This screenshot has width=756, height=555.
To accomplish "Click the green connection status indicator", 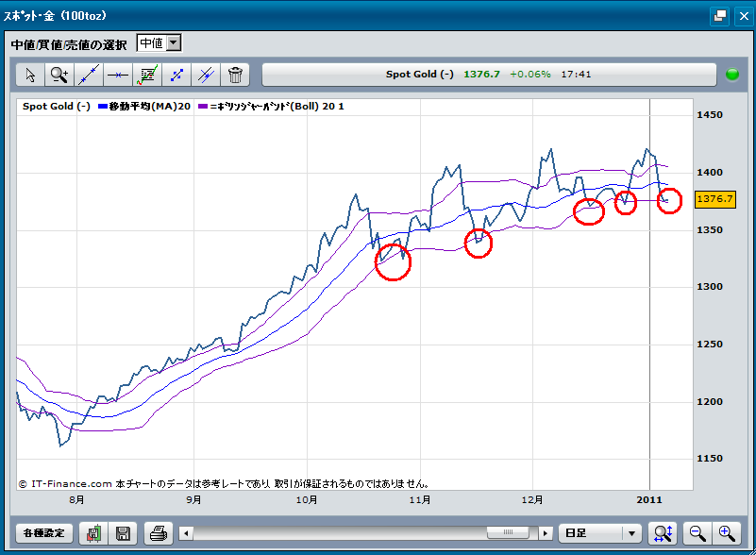I will (731, 75).
